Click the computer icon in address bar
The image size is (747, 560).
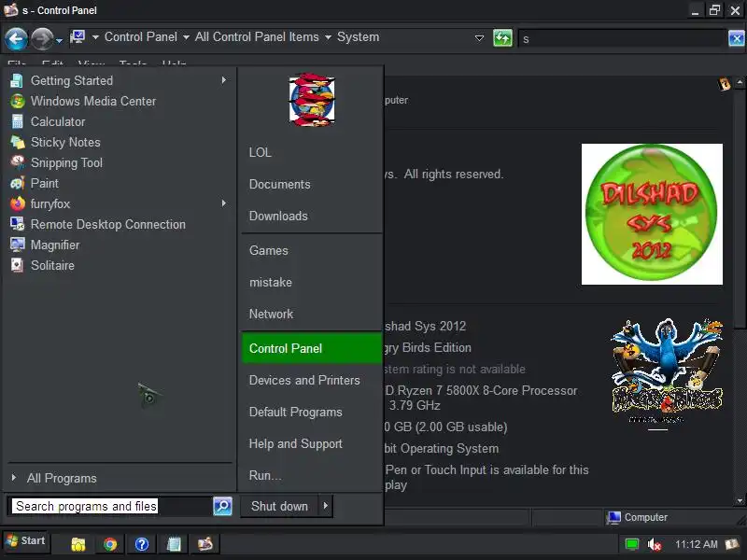point(78,36)
